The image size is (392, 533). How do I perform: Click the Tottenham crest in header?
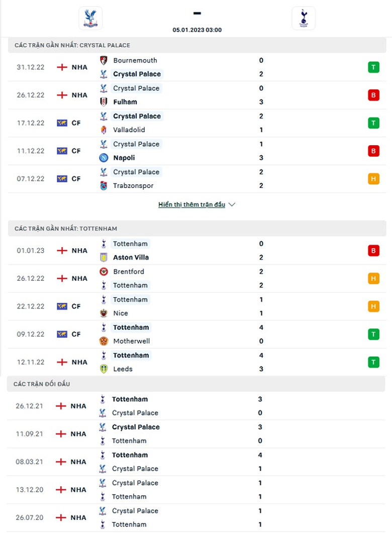pyautogui.click(x=304, y=18)
